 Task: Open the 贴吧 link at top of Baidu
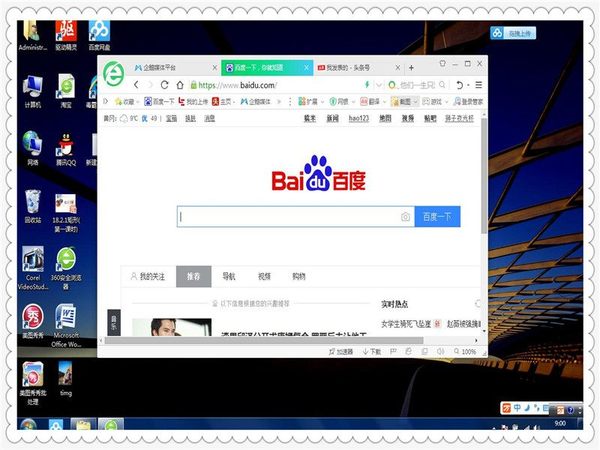click(x=430, y=118)
